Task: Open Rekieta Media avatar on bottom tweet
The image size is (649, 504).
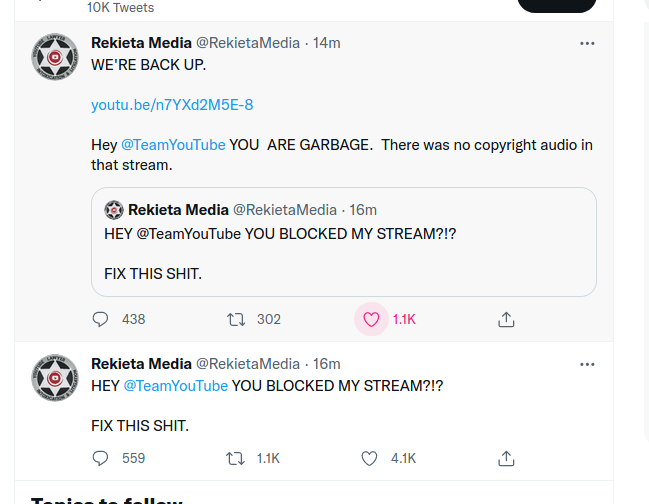Action: tap(55, 378)
